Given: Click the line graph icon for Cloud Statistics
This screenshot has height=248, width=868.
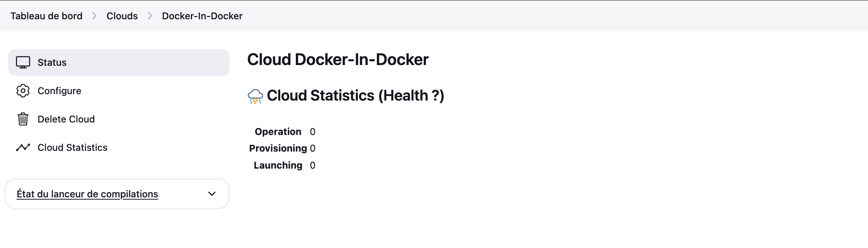Looking at the screenshot, I should [x=23, y=147].
